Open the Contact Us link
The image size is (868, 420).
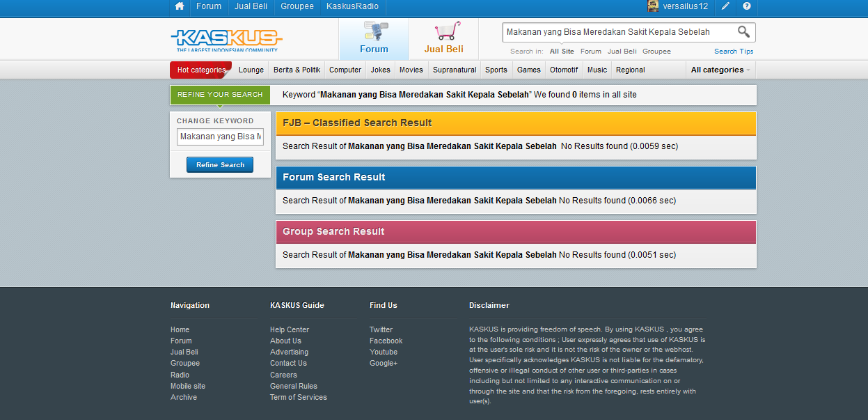click(288, 364)
